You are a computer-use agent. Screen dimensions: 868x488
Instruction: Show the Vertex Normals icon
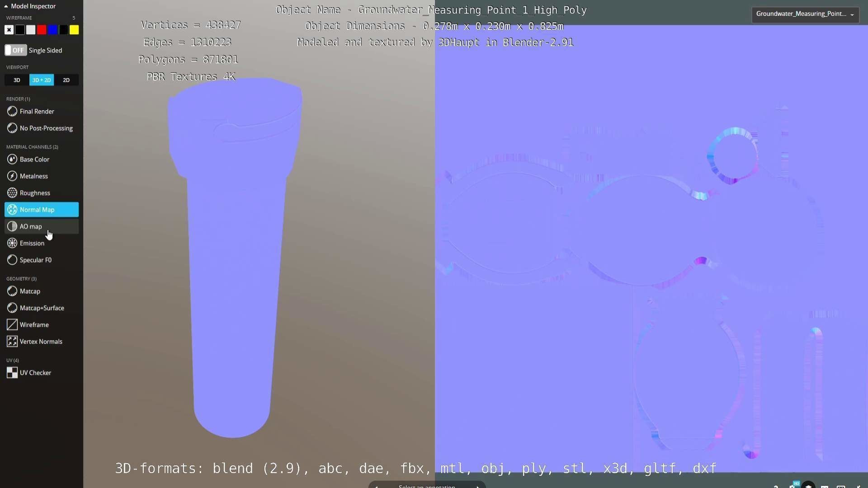(12, 342)
